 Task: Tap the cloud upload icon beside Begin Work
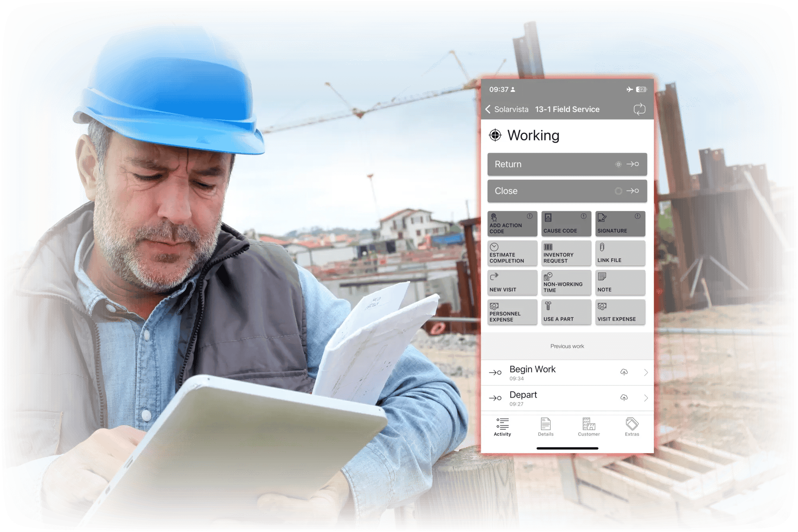(624, 372)
